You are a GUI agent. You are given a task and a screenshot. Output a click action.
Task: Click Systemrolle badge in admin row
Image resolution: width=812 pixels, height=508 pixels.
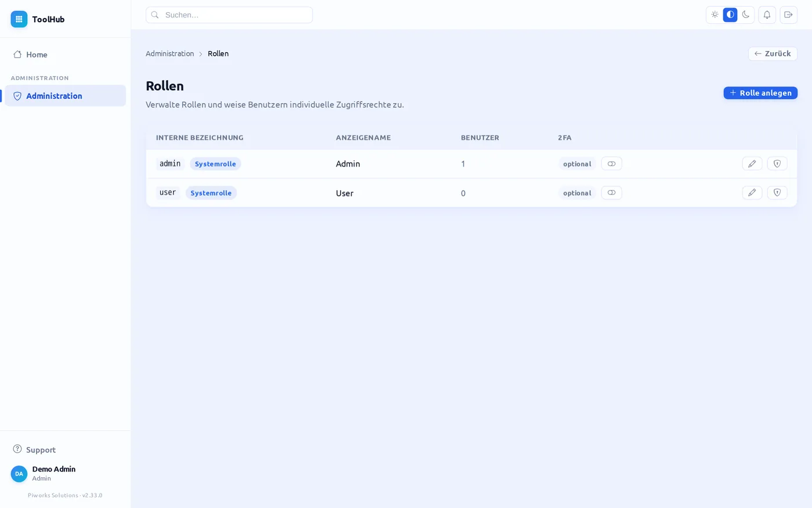pyautogui.click(x=215, y=164)
